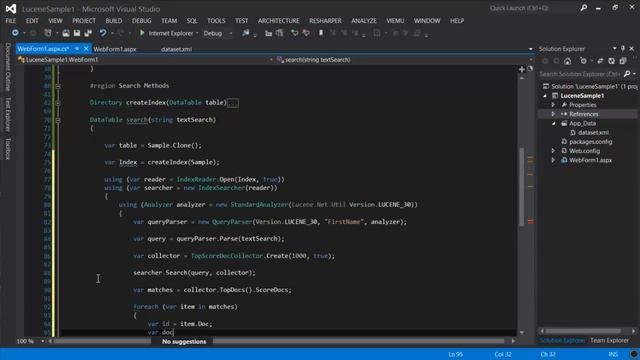The width and height of the screenshot is (640, 360).
Task: Click the editor vertical scrollbar thumb
Action: click(x=522, y=187)
